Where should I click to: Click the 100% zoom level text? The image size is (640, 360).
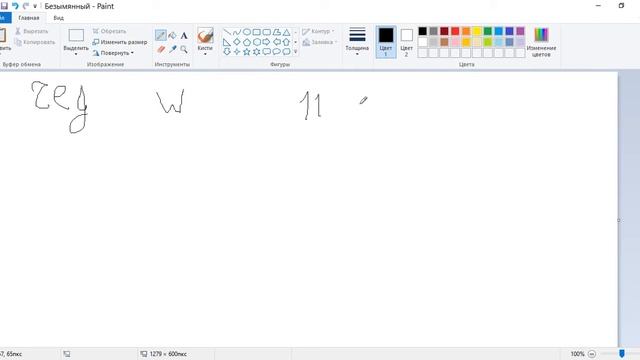(577, 354)
